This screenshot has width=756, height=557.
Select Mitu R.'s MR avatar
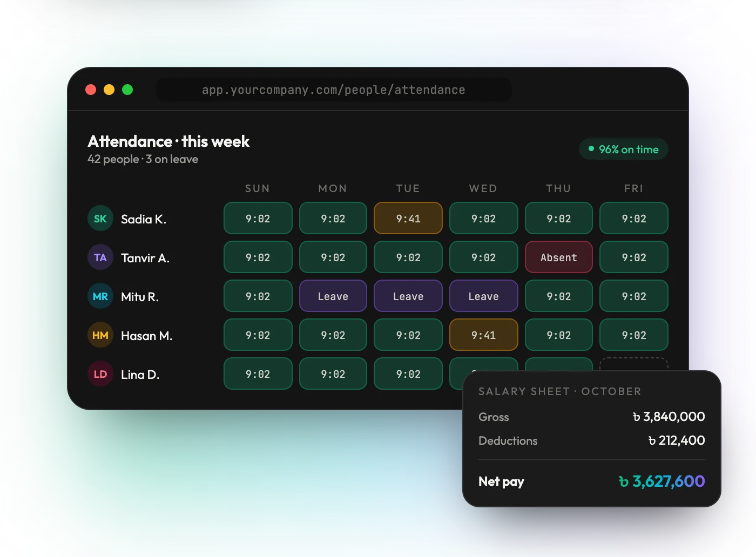tap(100, 296)
